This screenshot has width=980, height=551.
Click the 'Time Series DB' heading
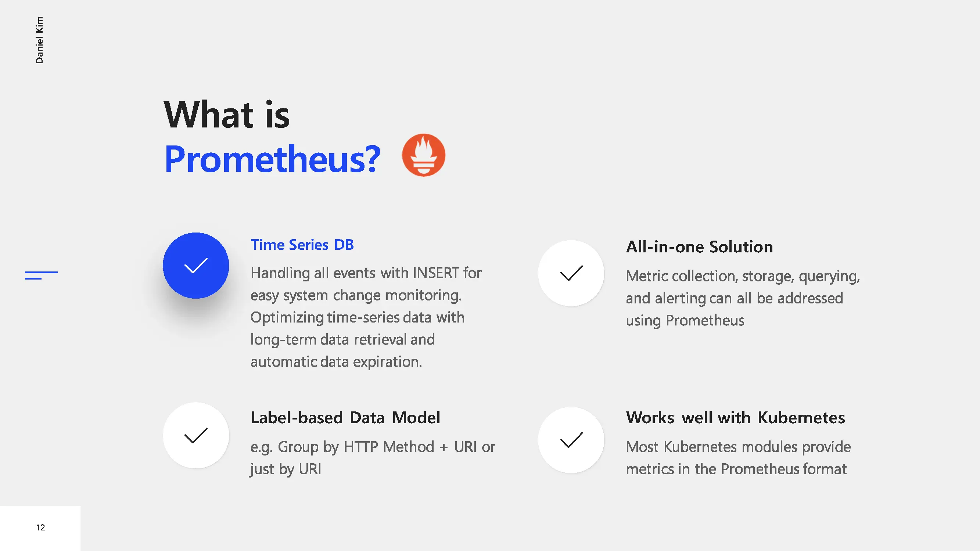[x=302, y=245]
